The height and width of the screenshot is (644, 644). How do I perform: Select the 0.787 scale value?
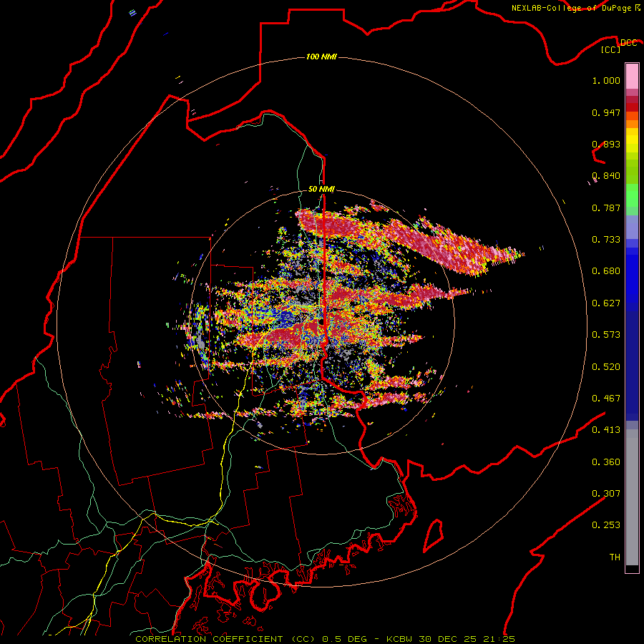tap(606, 208)
